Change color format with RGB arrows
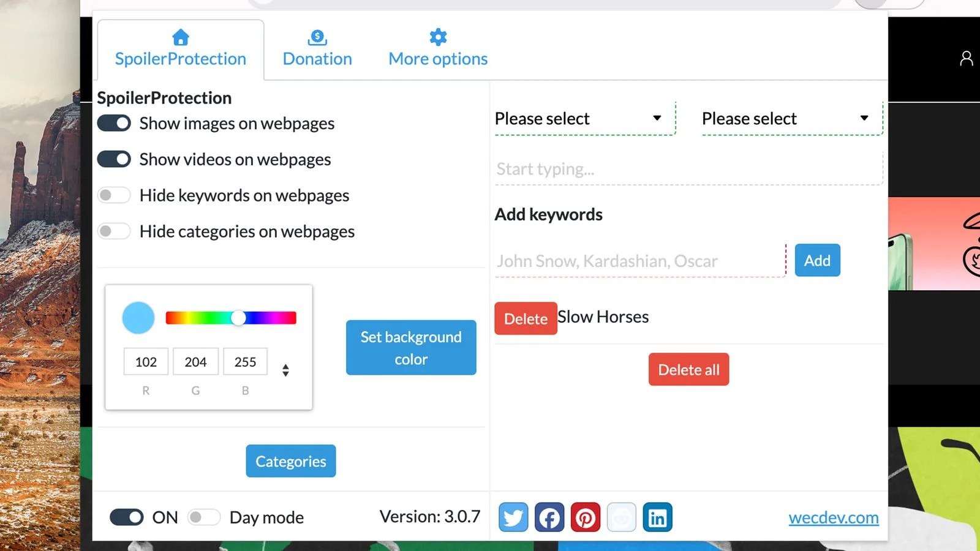980x551 pixels. point(285,370)
